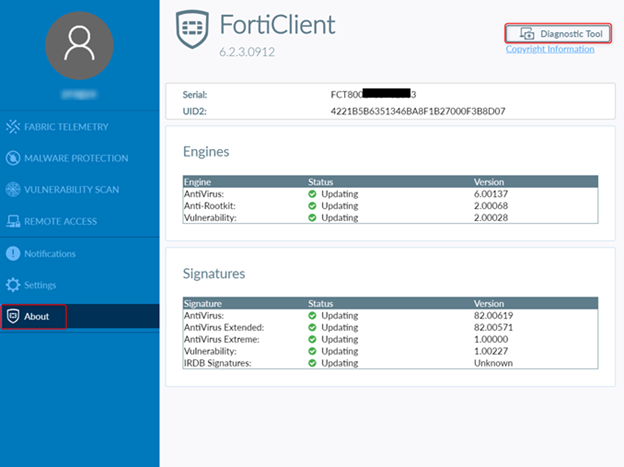Click the Signatures table Version header
The width and height of the screenshot is (624, 467).
click(490, 302)
